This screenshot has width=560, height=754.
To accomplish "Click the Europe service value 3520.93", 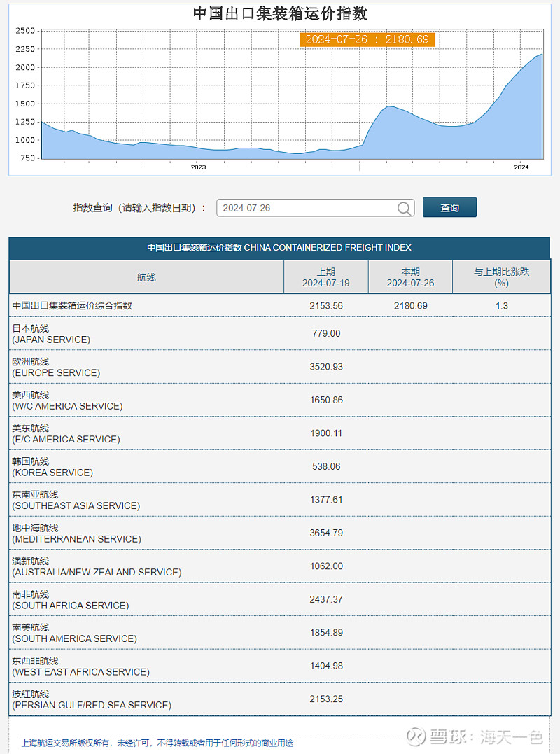I will (326, 366).
